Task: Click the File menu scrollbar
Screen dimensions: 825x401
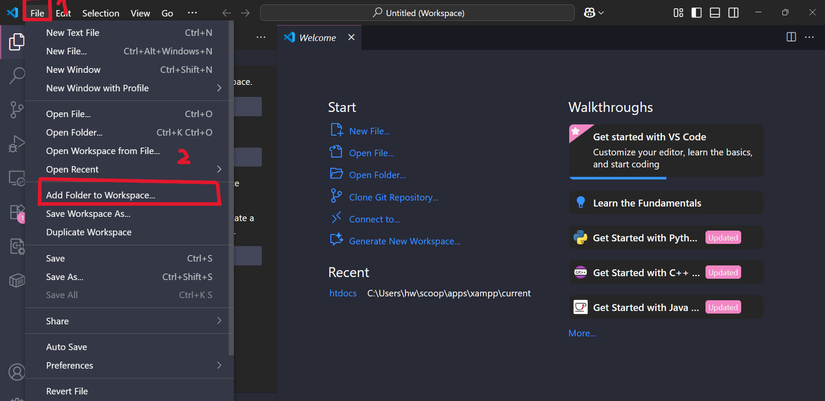Action: click(x=231, y=189)
